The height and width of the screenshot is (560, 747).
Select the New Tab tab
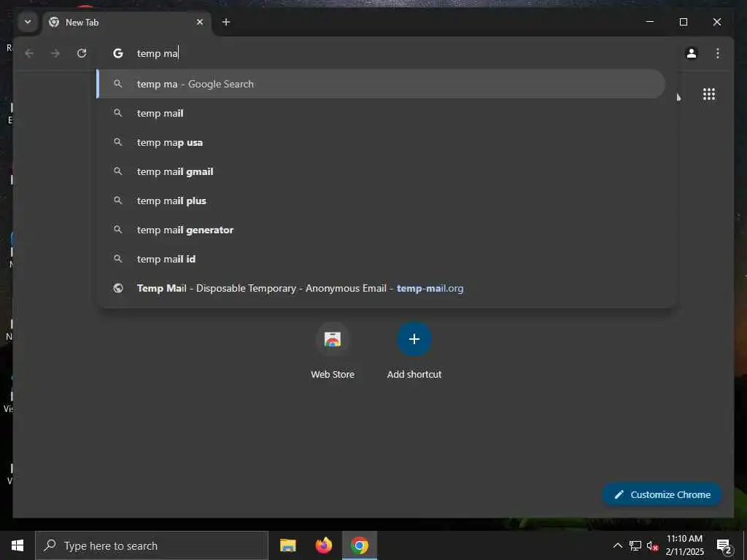127,23
